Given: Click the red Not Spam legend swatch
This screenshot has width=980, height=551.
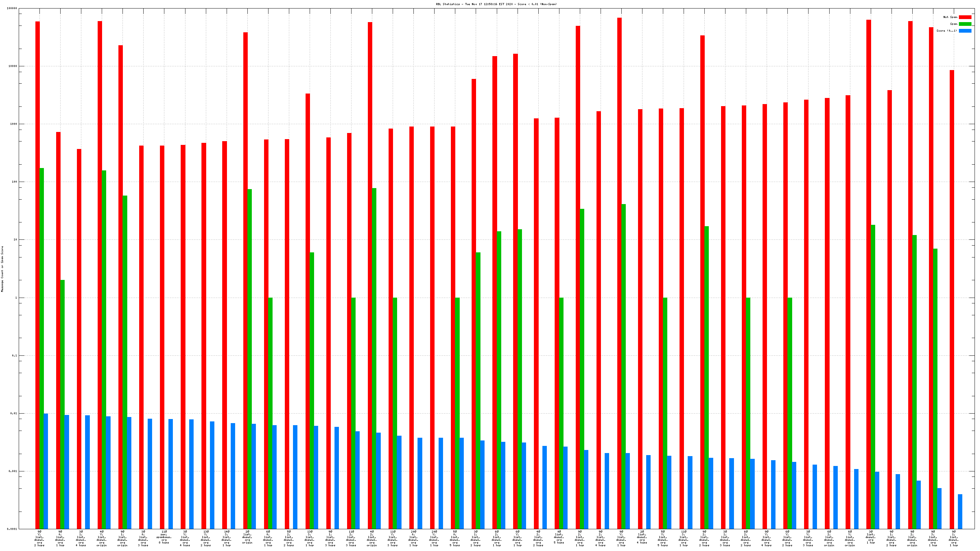Looking at the screenshot, I should [x=965, y=17].
